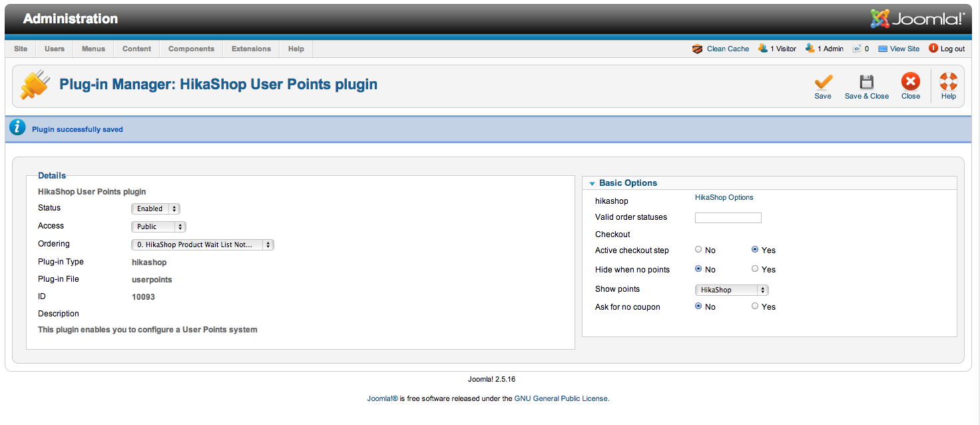Click the red Log out icon
The image size is (980, 425).
click(x=933, y=49)
